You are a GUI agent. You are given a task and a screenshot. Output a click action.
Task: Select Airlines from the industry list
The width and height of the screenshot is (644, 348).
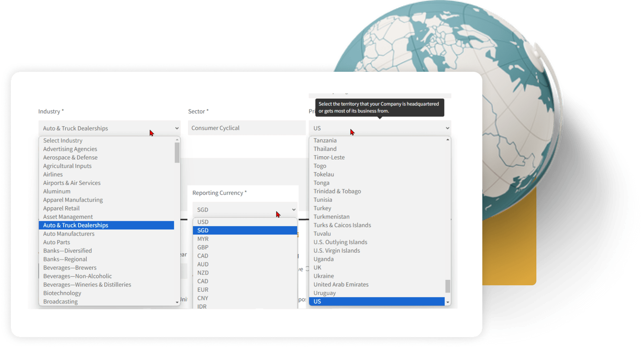point(53,174)
